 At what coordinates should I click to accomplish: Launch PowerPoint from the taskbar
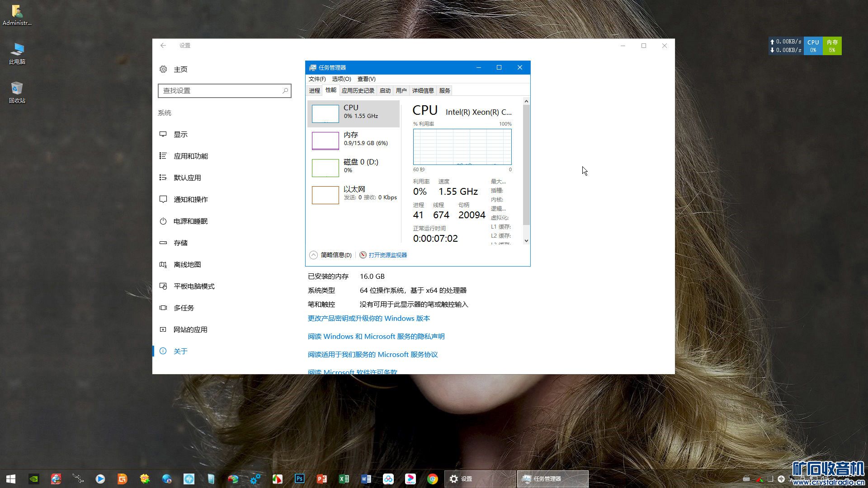point(321,479)
